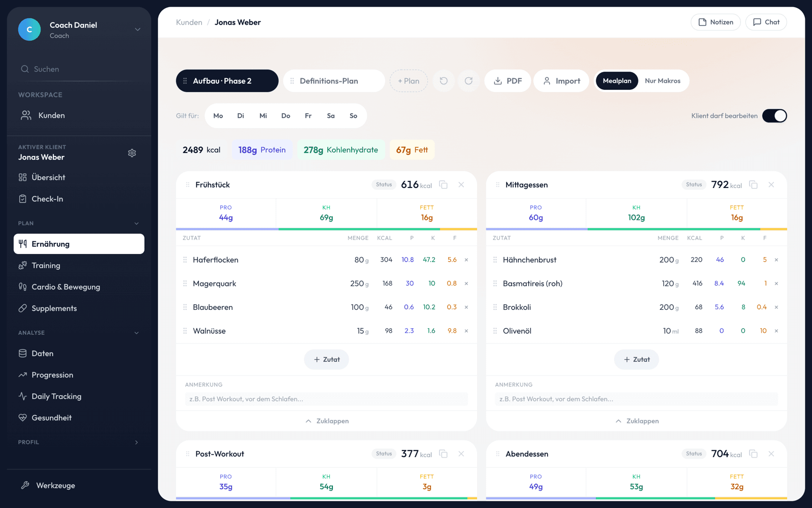Screen dimensions: 812x508
Task: Click the Import button
Action: click(561, 81)
